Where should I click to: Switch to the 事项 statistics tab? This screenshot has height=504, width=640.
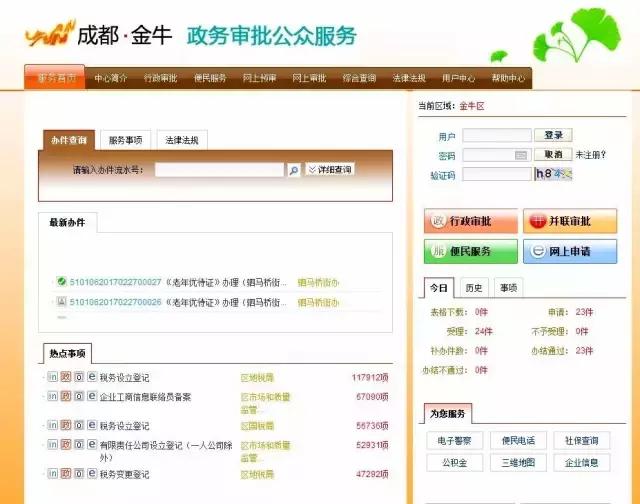click(509, 288)
